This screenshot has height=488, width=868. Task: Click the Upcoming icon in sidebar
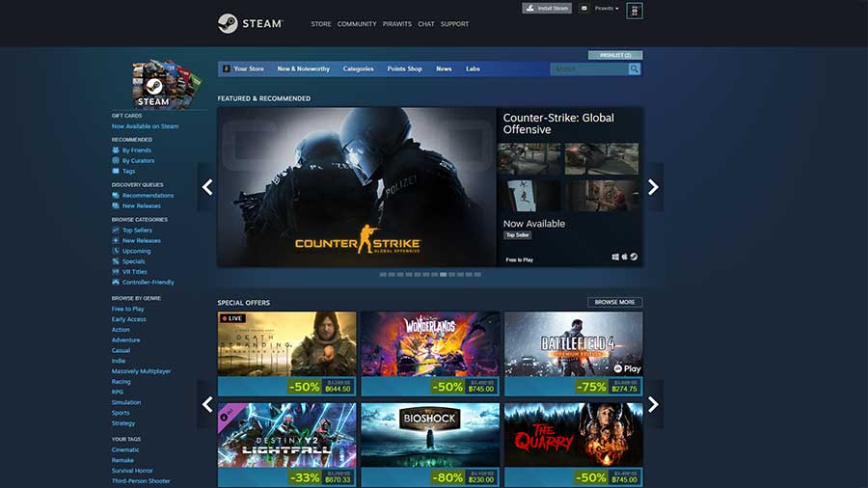click(116, 251)
